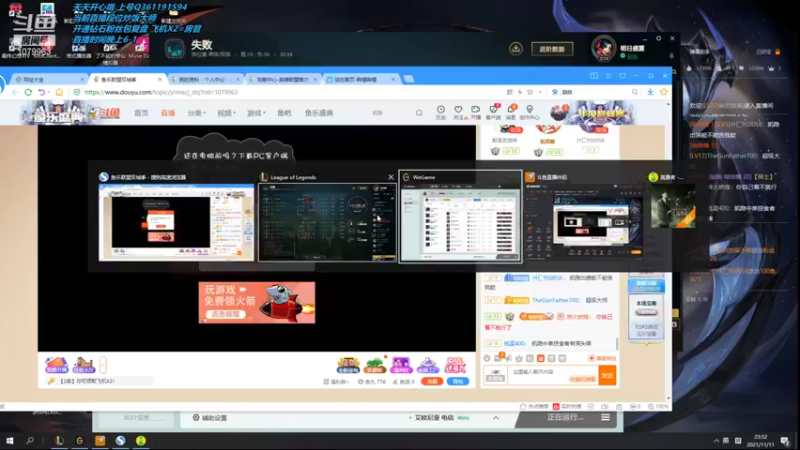Click the 100% zoom level in browser status bar

click(x=658, y=407)
